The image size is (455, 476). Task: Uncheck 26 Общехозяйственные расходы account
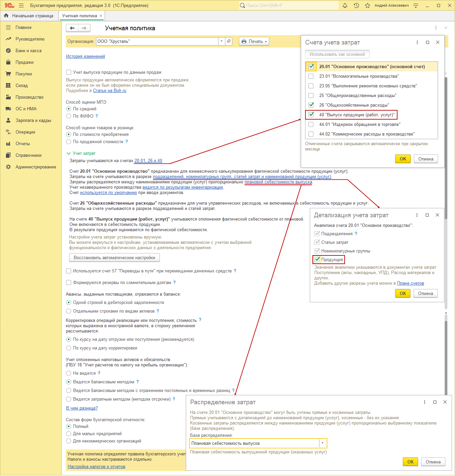(311, 105)
